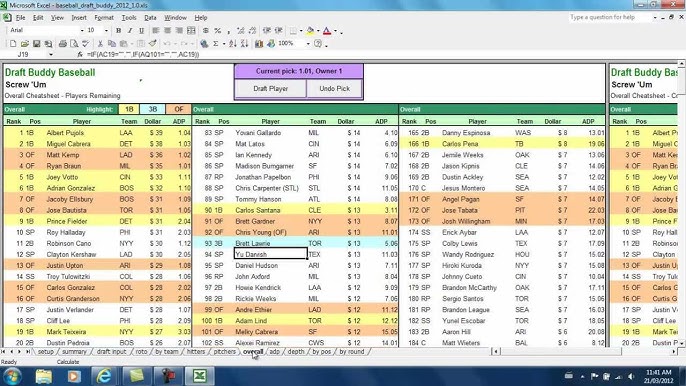Open the File menu
Screen dimensions: 686x386
tap(20, 18)
